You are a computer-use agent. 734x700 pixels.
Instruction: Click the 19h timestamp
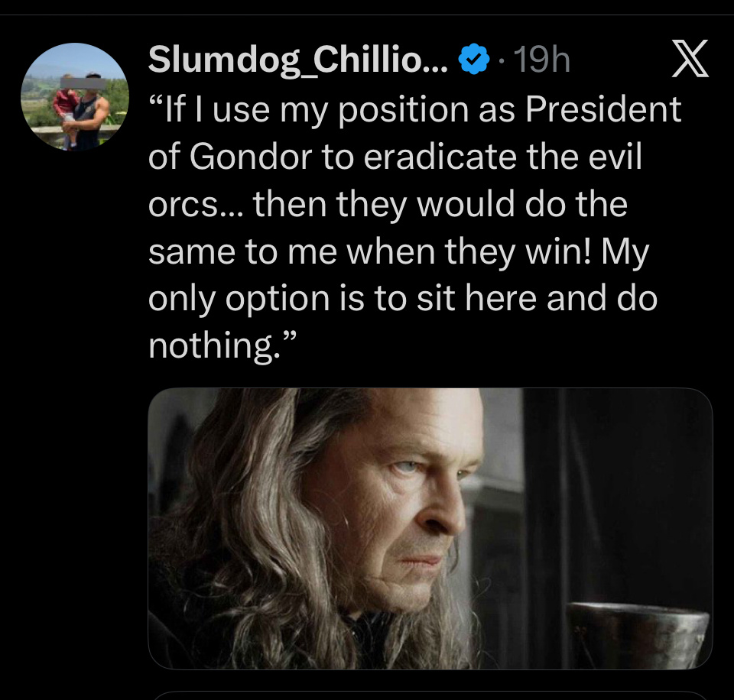[541, 60]
